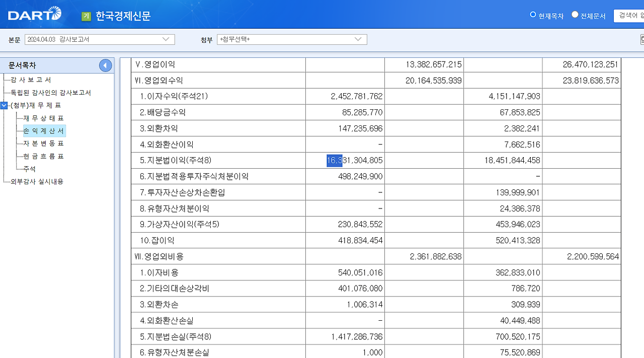Click 6.지분법적용투자주식처분이익 row label
The width and height of the screenshot is (644, 358).
pos(194,177)
